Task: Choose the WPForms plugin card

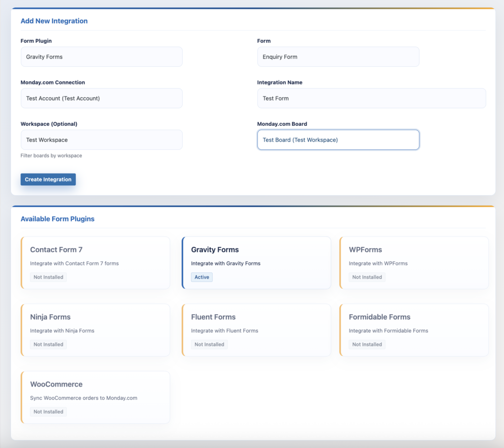Action: pos(414,262)
